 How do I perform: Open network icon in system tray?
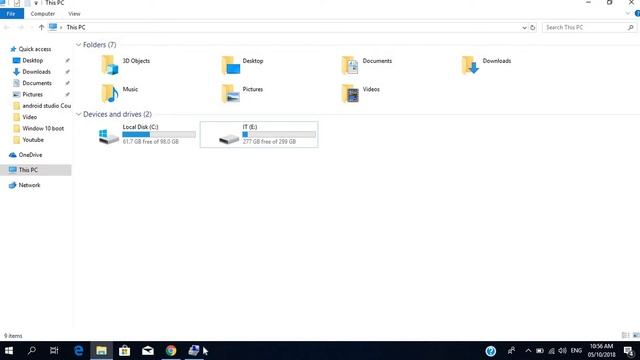point(551,351)
